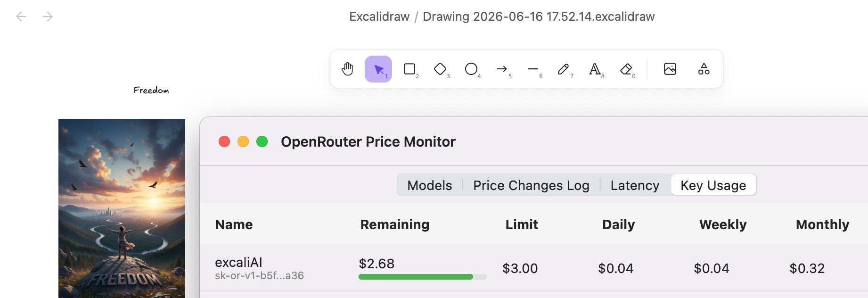Image resolution: width=868 pixels, height=298 pixels.
Task: Select the Text tool
Action: pos(595,69)
